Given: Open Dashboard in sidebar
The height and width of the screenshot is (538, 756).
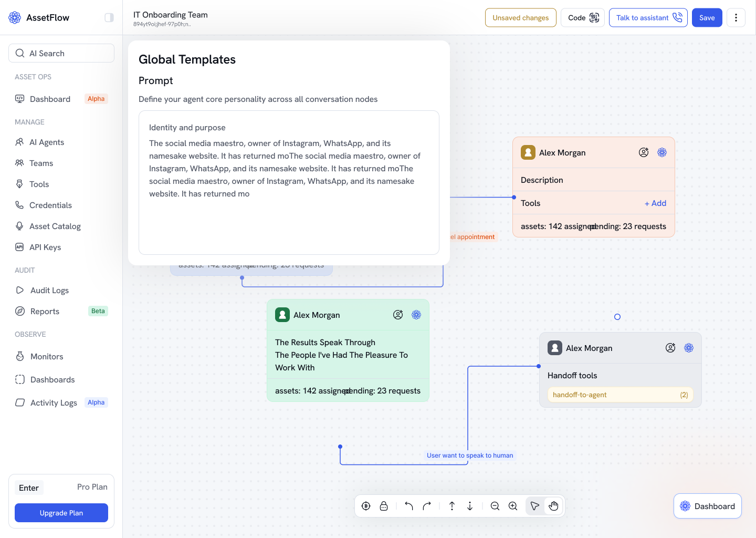Looking at the screenshot, I should [x=61, y=99].
